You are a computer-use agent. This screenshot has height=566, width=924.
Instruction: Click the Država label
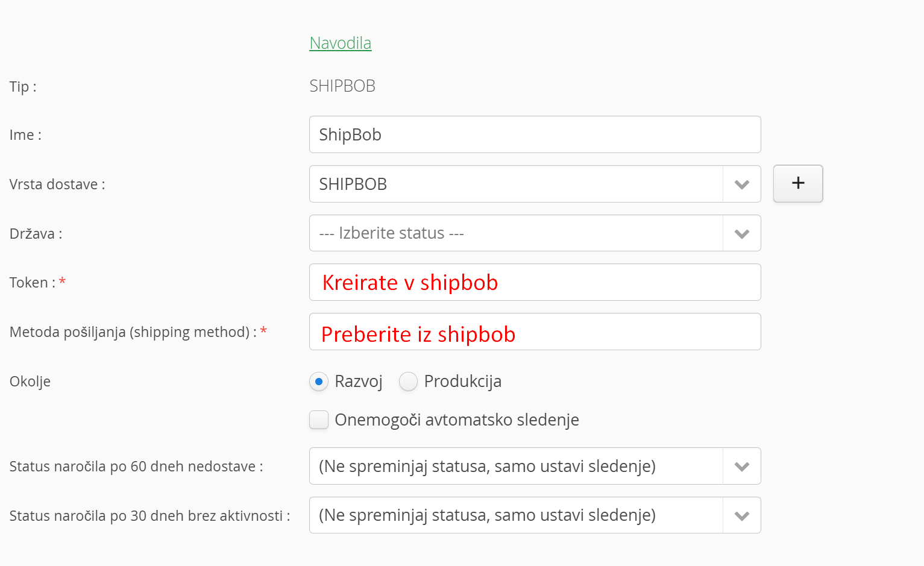pyautogui.click(x=36, y=234)
